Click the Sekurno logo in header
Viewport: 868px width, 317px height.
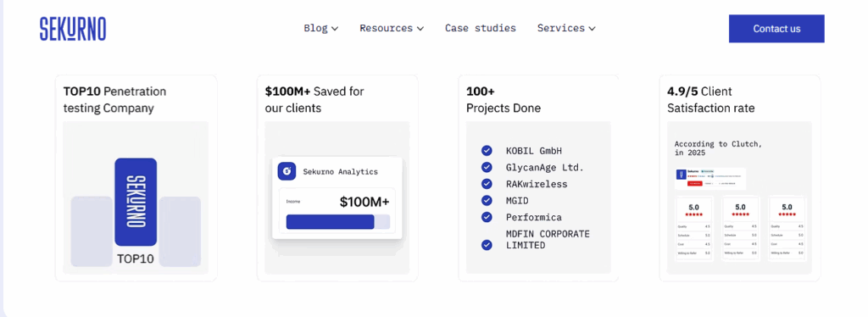(73, 29)
